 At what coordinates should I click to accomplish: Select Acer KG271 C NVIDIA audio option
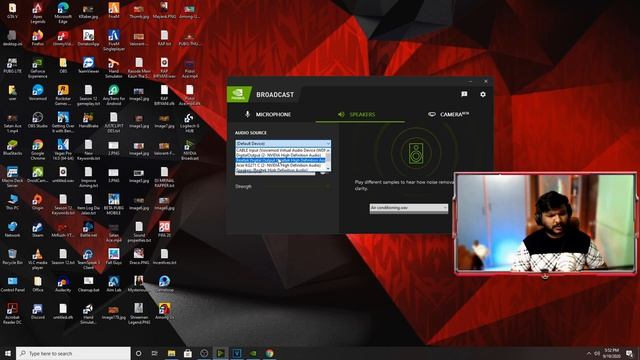point(280,165)
